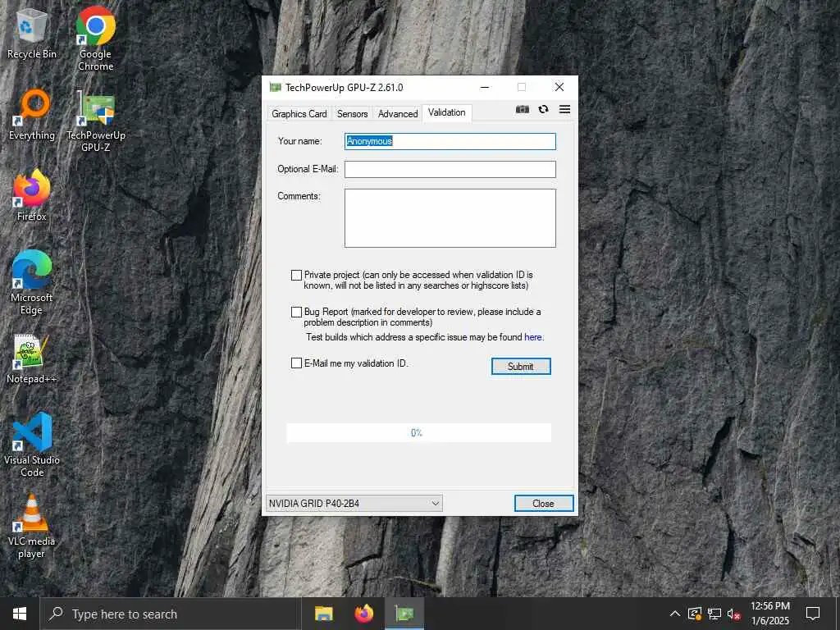
Task: Select the Everything search desktop icon
Action: tap(32, 115)
